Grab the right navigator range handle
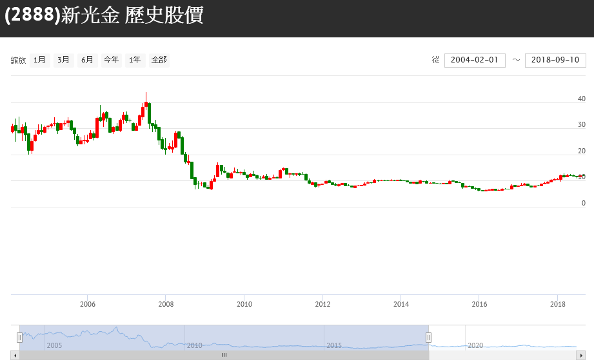Screen dimensions: 594x364 tap(428, 338)
